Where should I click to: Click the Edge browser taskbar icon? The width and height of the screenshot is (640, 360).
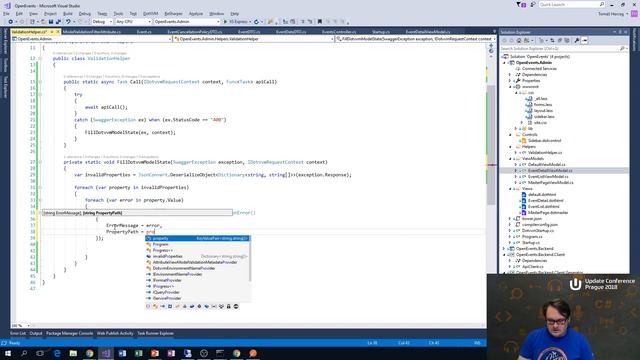(x=57, y=353)
